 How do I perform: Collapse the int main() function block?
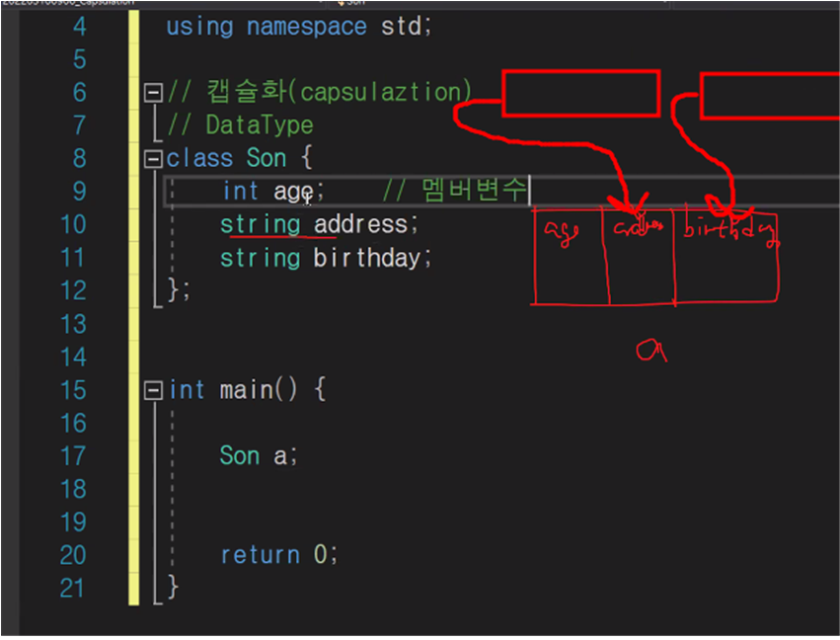pyautogui.click(x=153, y=390)
